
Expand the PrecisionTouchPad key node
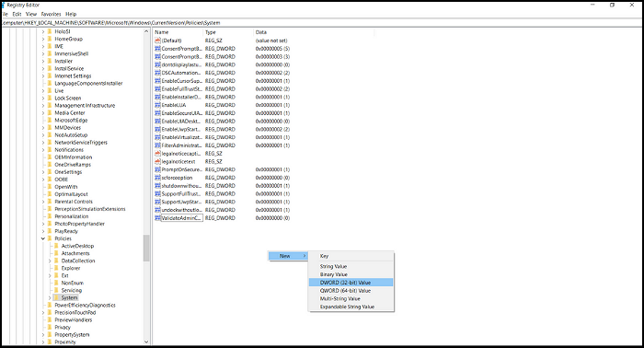43,312
